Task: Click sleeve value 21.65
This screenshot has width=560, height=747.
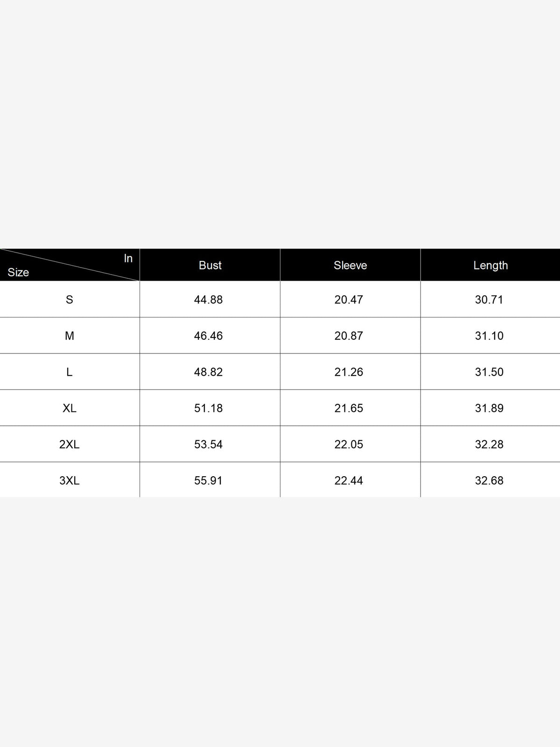Action: 349,408
